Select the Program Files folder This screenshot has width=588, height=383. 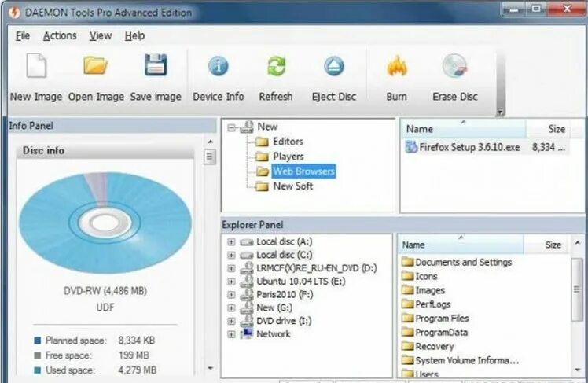pyautogui.click(x=442, y=318)
